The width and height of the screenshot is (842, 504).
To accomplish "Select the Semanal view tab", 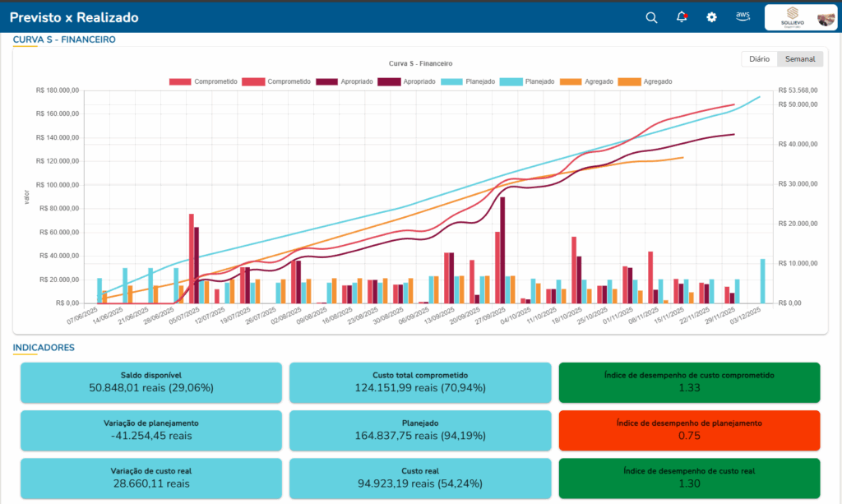I will [x=800, y=59].
